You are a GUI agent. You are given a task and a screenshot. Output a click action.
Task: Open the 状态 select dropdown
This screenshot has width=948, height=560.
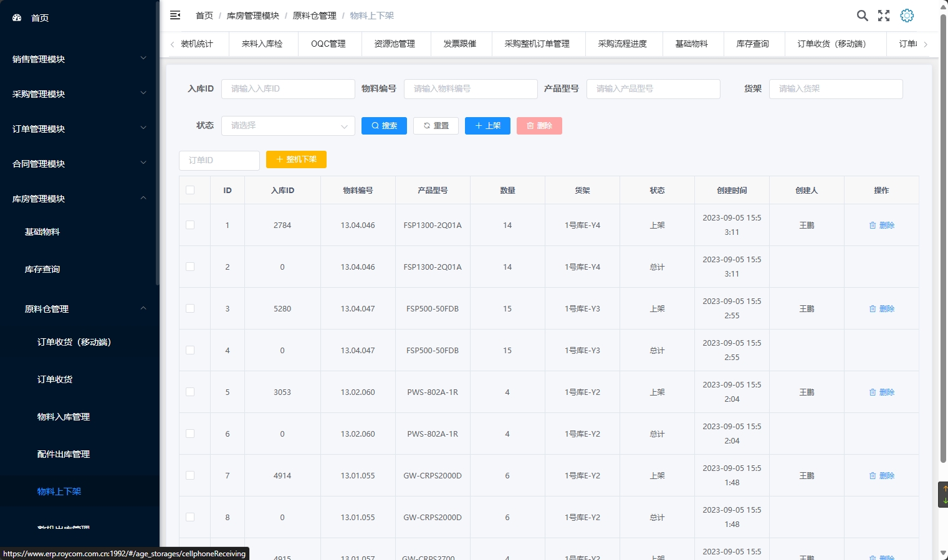coord(288,126)
